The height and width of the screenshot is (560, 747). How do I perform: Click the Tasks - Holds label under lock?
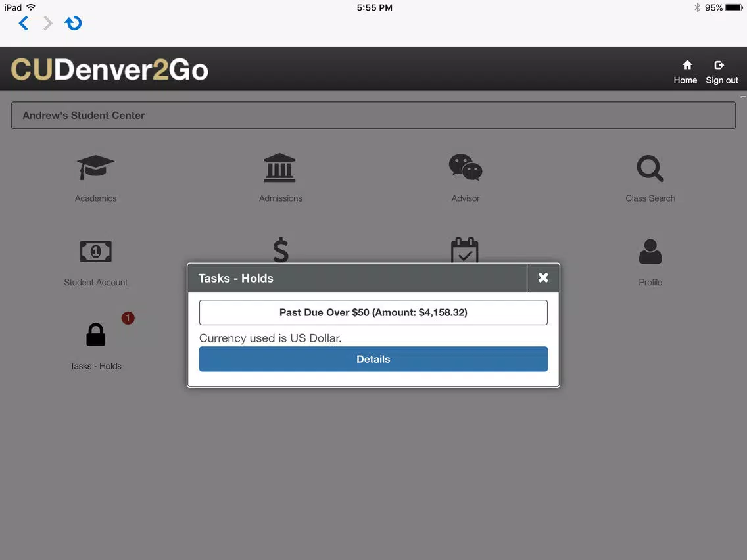96,366
